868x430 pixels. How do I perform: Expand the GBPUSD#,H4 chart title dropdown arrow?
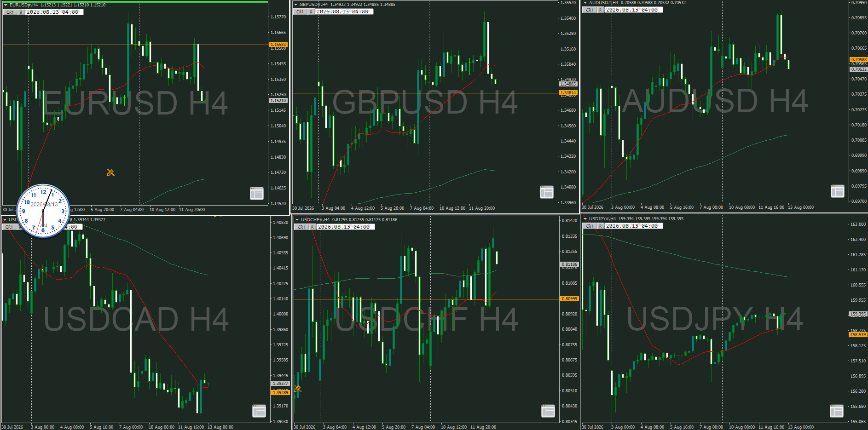pyautogui.click(x=295, y=5)
